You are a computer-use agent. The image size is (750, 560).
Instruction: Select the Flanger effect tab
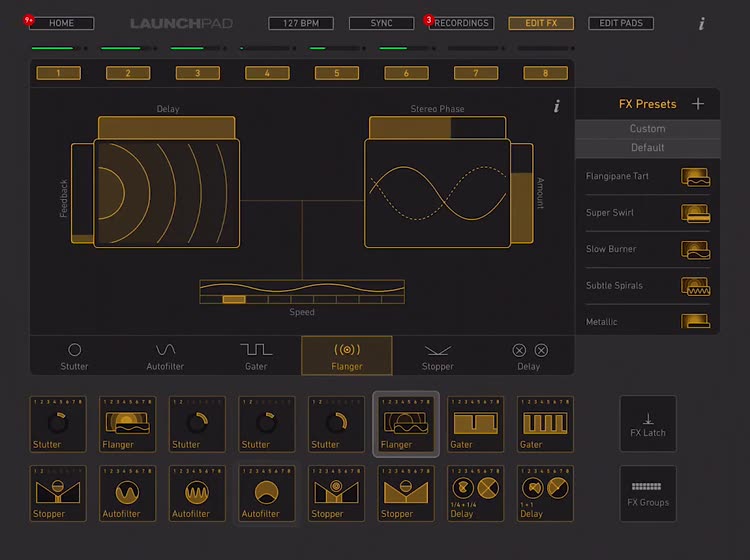click(x=347, y=356)
